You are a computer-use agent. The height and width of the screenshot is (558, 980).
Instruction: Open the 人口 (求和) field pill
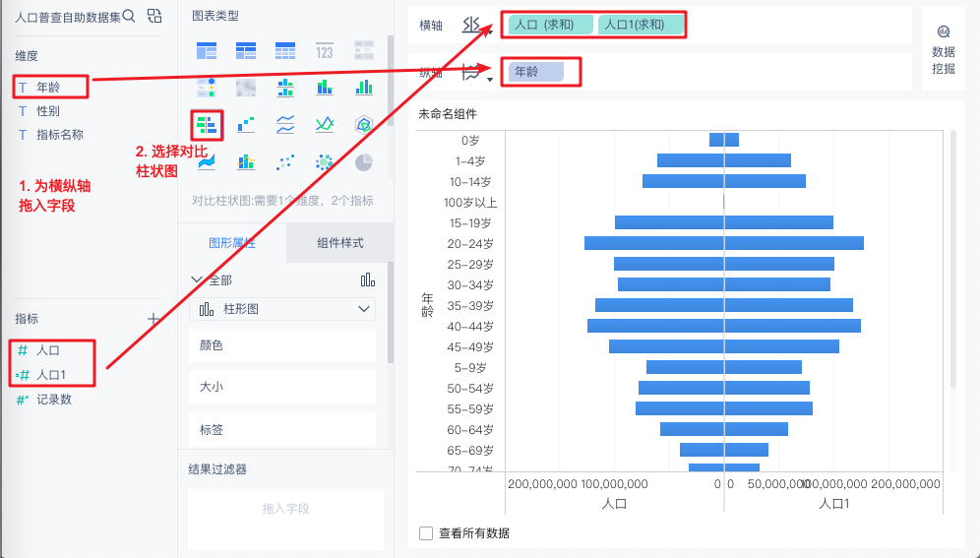[x=551, y=25]
